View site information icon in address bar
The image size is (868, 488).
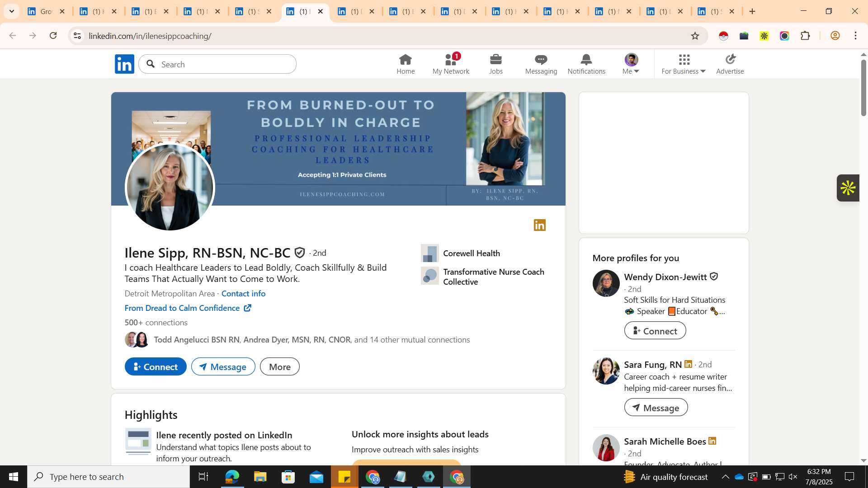77,36
